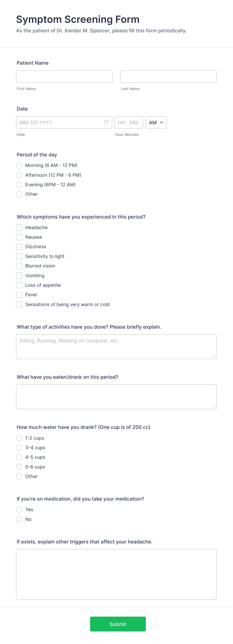
Task: Check the Vomiting symptom checkbox
Action: pyautogui.click(x=19, y=275)
